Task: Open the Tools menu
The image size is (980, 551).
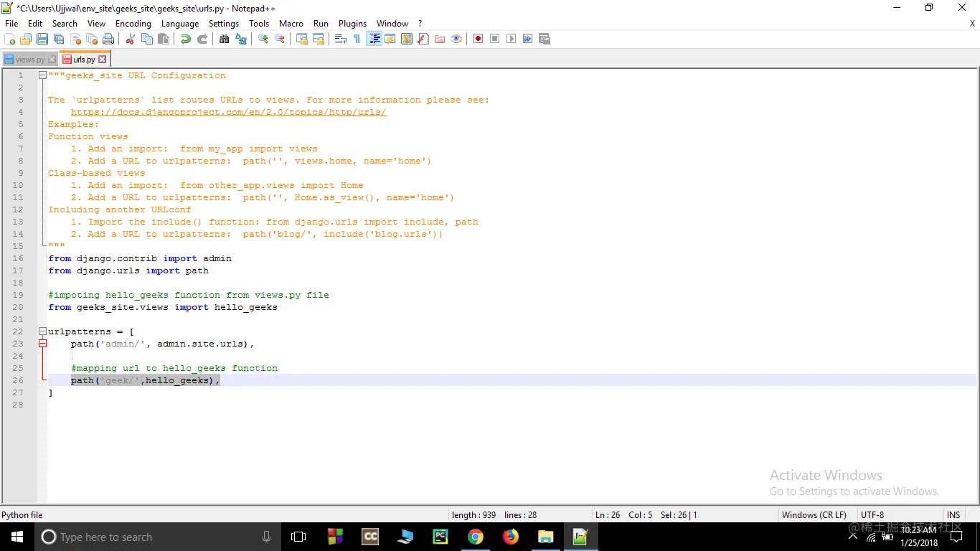Action: pyautogui.click(x=259, y=24)
